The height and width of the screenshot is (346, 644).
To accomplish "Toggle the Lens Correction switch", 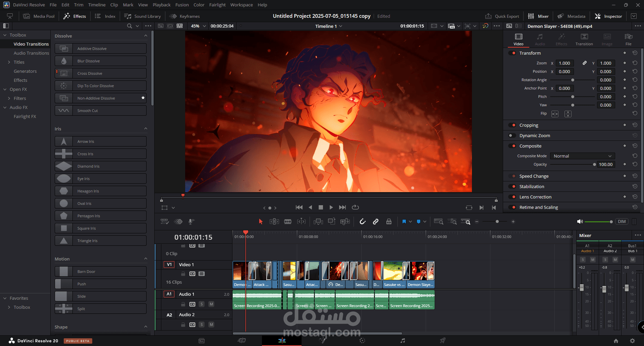I will [512, 197].
